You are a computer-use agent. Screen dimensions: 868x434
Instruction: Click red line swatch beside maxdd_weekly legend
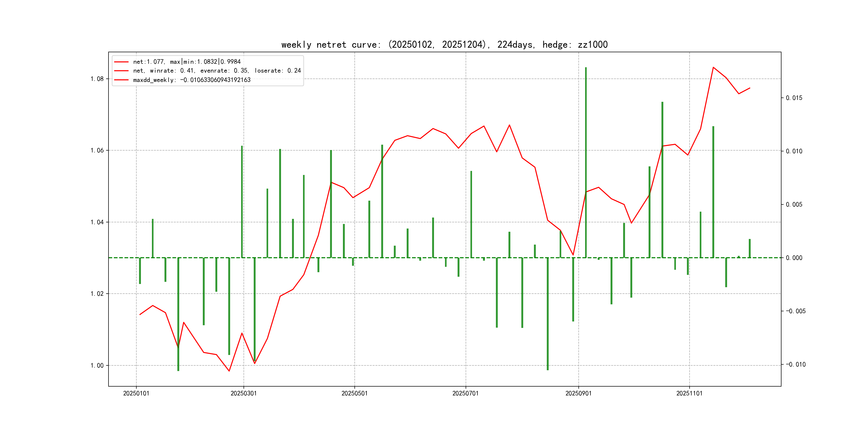[121, 80]
